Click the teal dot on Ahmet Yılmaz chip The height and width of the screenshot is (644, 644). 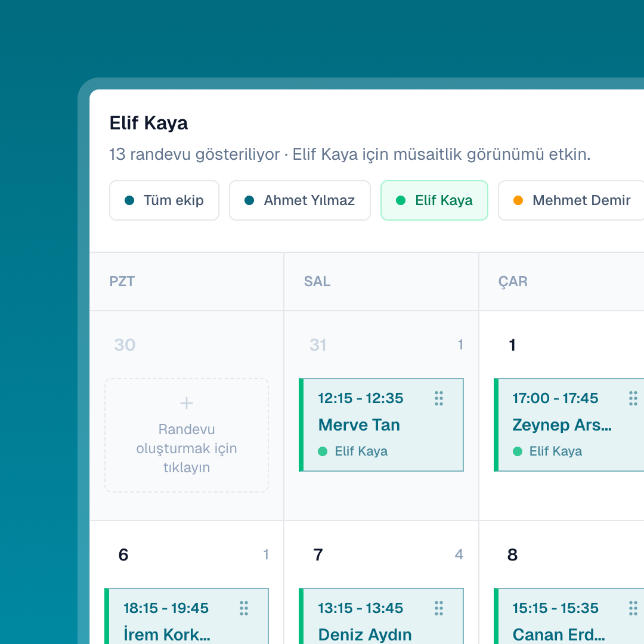[x=249, y=200]
